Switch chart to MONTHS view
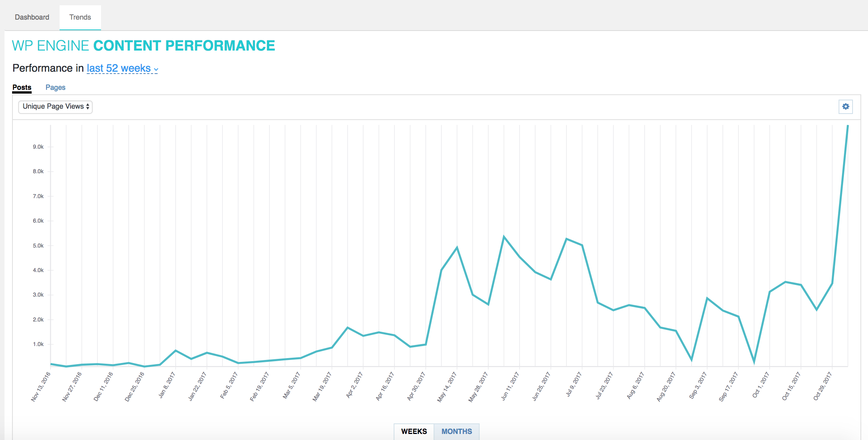 coord(456,431)
